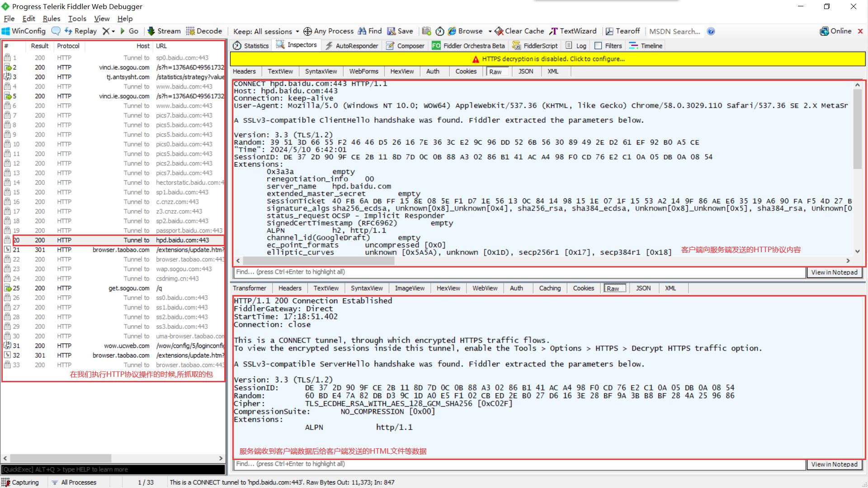868x488 pixels.
Task: Open the File menu
Action: tap(9, 19)
